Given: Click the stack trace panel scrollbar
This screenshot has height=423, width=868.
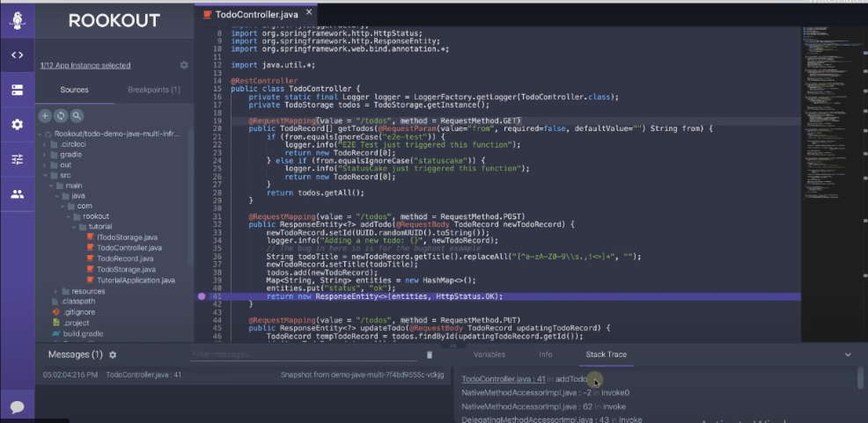Looking at the screenshot, I should (860, 377).
